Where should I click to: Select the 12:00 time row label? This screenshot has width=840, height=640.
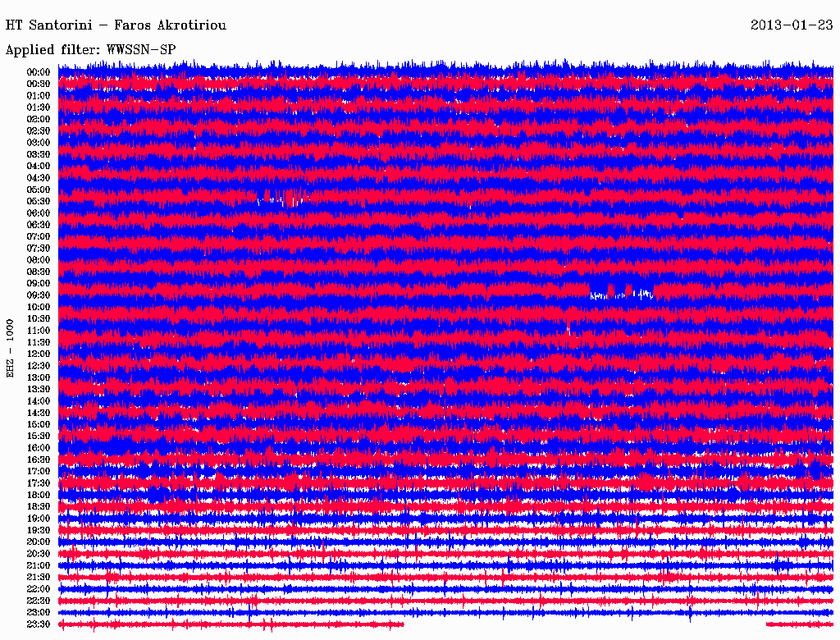click(39, 354)
